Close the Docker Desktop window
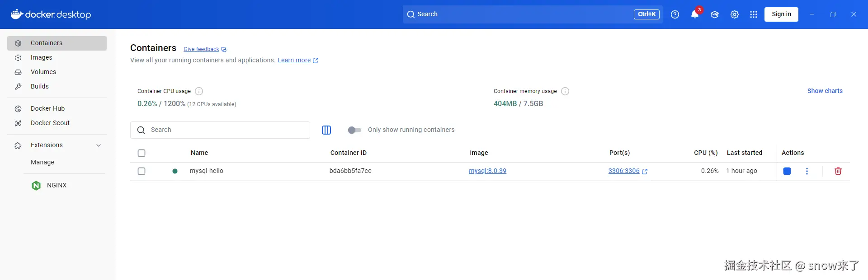868x280 pixels. (x=854, y=14)
